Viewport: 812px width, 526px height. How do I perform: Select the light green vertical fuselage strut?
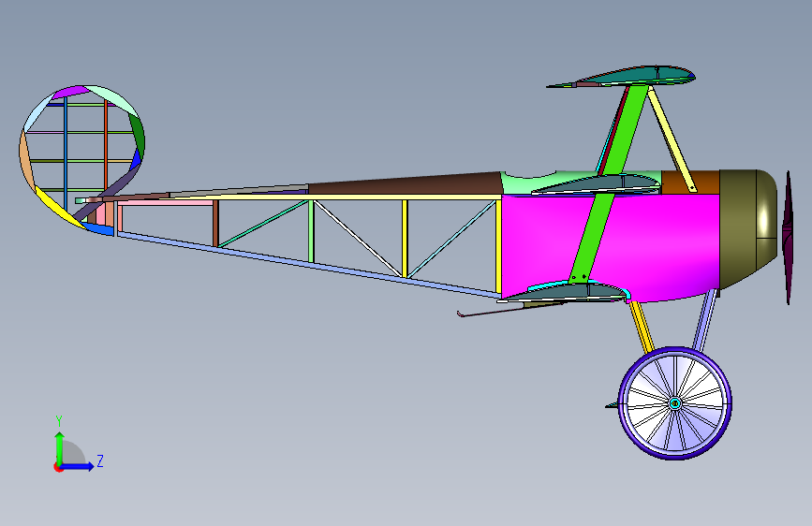tap(311, 231)
